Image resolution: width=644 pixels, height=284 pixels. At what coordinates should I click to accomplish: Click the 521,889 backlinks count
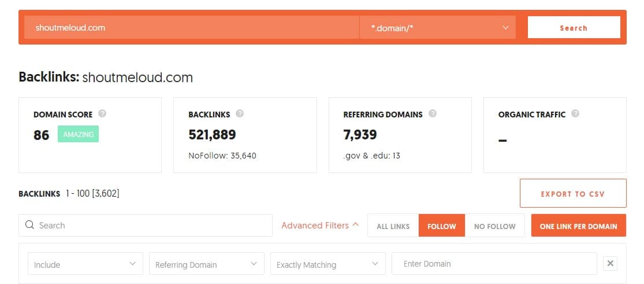tap(213, 135)
